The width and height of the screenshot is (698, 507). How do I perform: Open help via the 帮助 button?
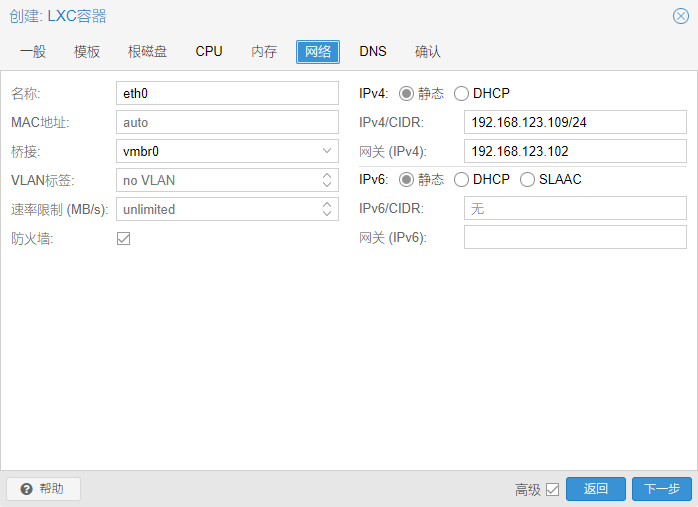(x=43, y=489)
